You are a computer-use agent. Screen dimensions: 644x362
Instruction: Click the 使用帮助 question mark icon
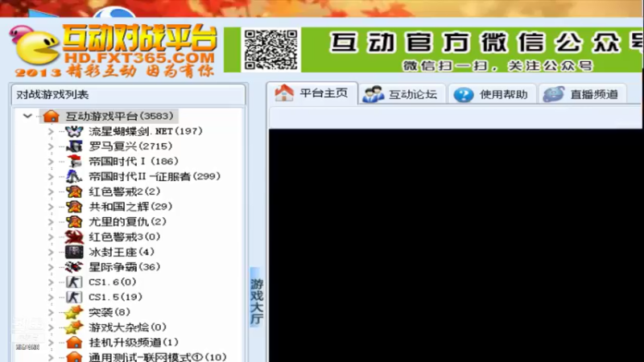(464, 95)
